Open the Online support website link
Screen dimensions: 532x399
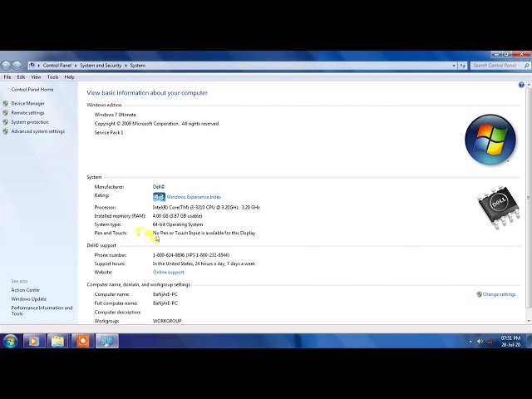(x=168, y=272)
